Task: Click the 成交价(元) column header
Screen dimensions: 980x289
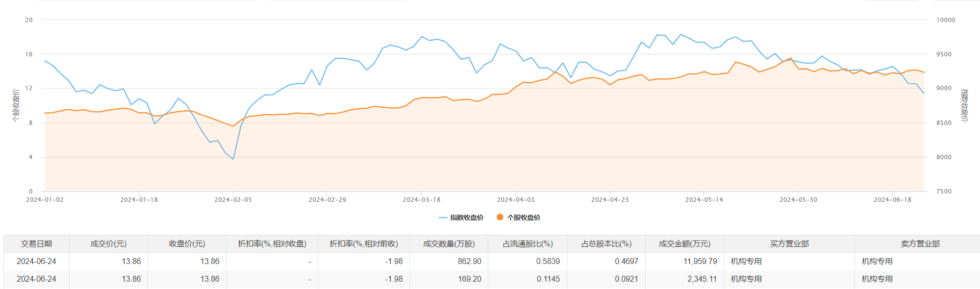Action: tap(108, 244)
